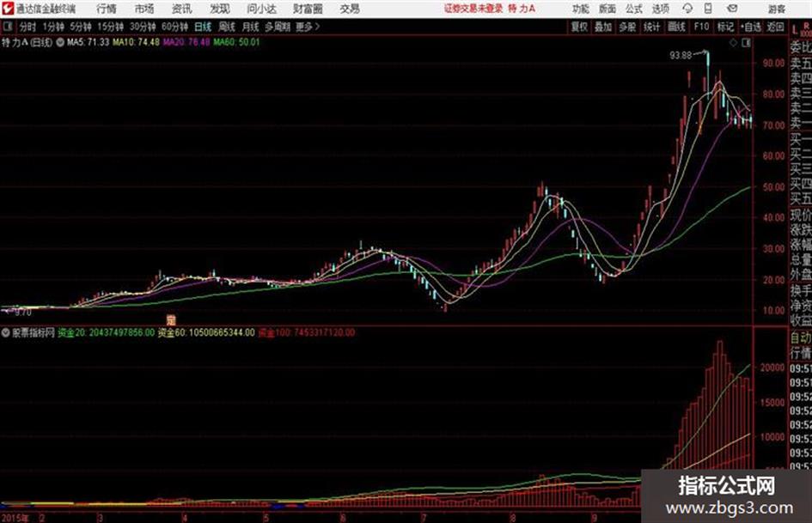The height and width of the screenshot is (523, 812).
Task: Click the 标记 mark toolbar button
Action: (725, 27)
